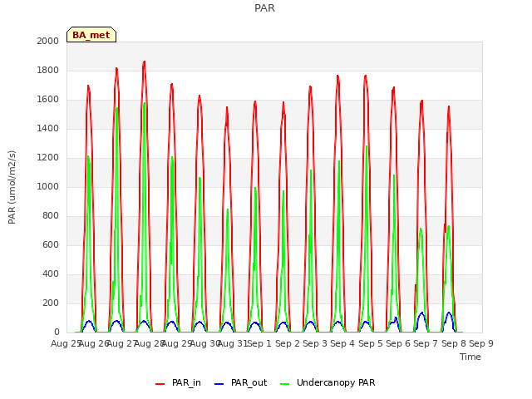Click the 1800 y-axis tick label
The image size is (532, 399).
coord(48,70)
